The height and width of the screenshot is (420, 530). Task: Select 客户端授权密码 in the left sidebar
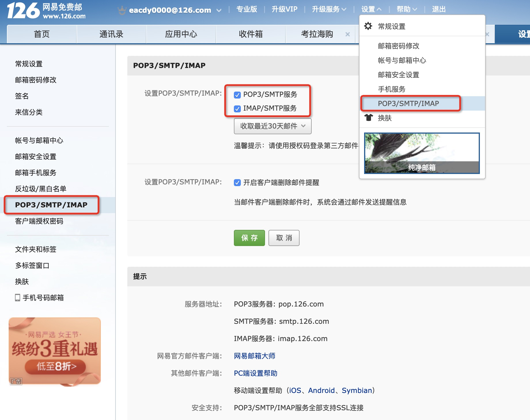(39, 221)
